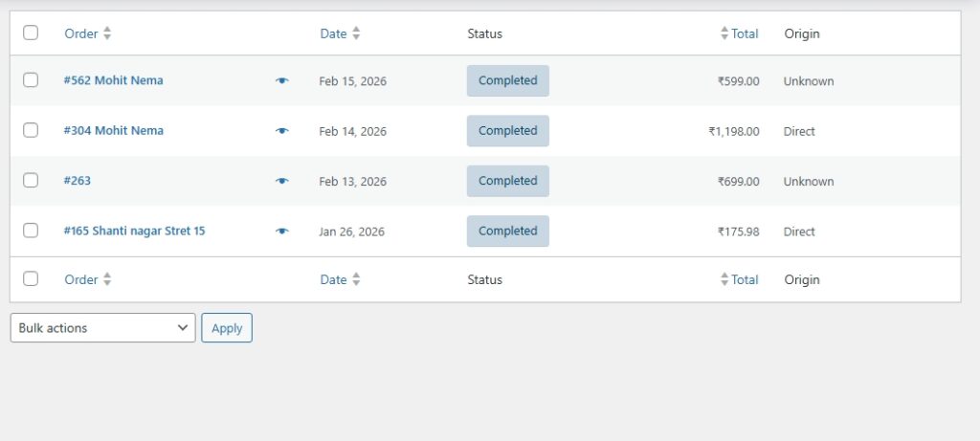Preview order #165 Shanti nagar via eye icon
The height and width of the screenshot is (441, 980).
(x=281, y=232)
